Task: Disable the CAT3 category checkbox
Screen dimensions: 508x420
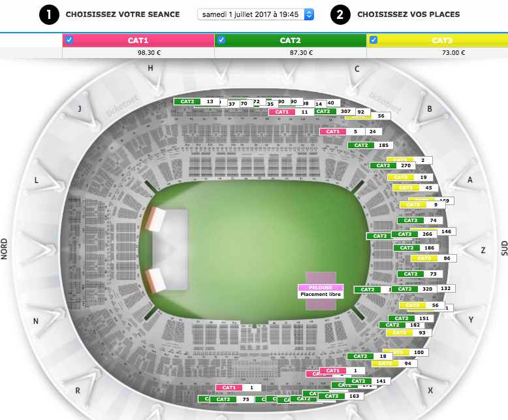Action: 373,40
